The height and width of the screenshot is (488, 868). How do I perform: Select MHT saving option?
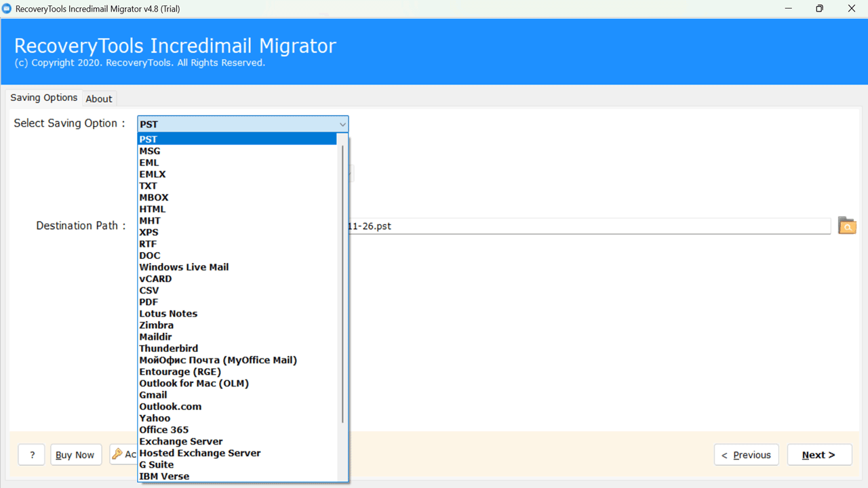(x=237, y=220)
